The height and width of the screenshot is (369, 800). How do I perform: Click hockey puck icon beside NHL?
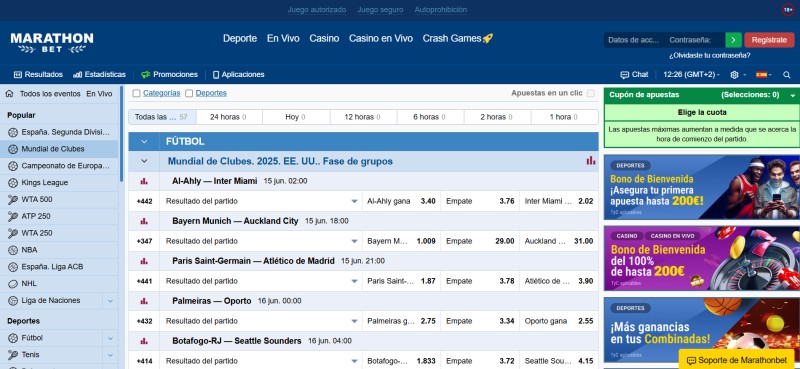13,284
